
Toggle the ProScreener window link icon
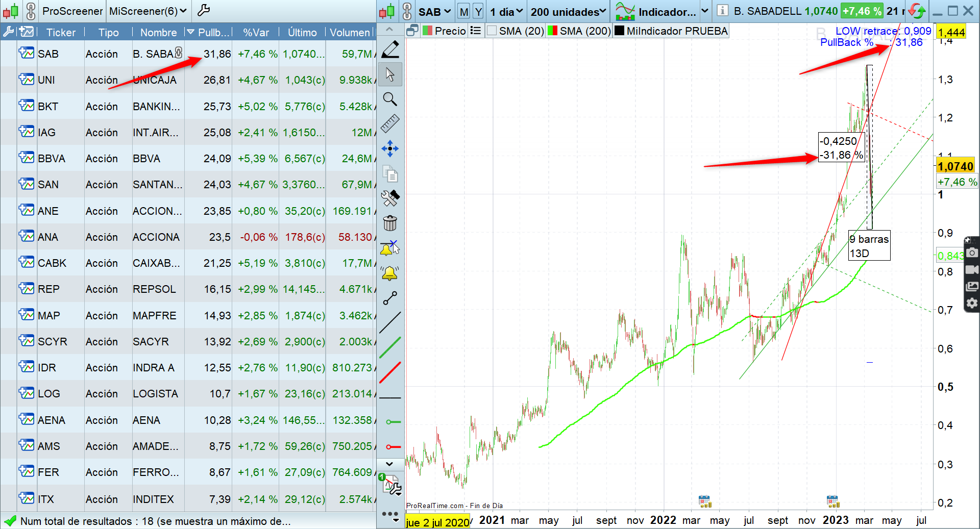[31, 11]
